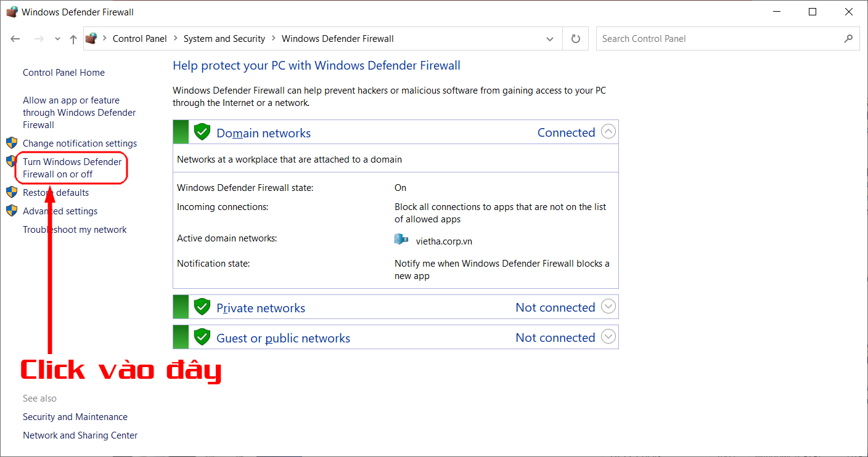Expand the Guest or public networks section
Screen dimensions: 868x457
point(608,337)
